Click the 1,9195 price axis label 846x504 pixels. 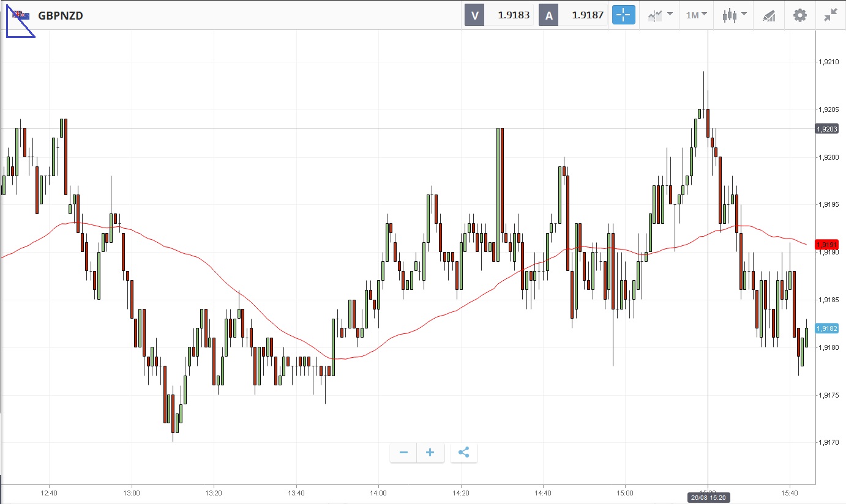(x=828, y=204)
